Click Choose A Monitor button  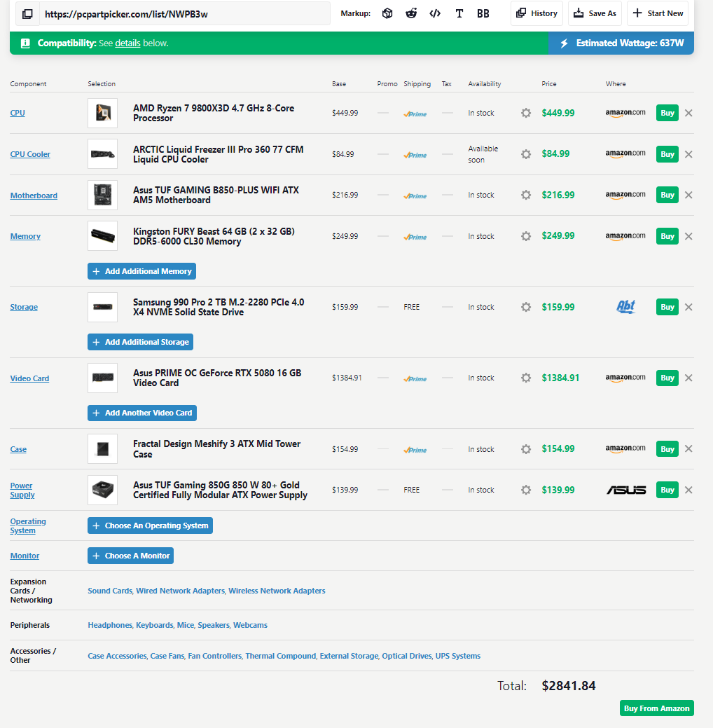pos(130,556)
